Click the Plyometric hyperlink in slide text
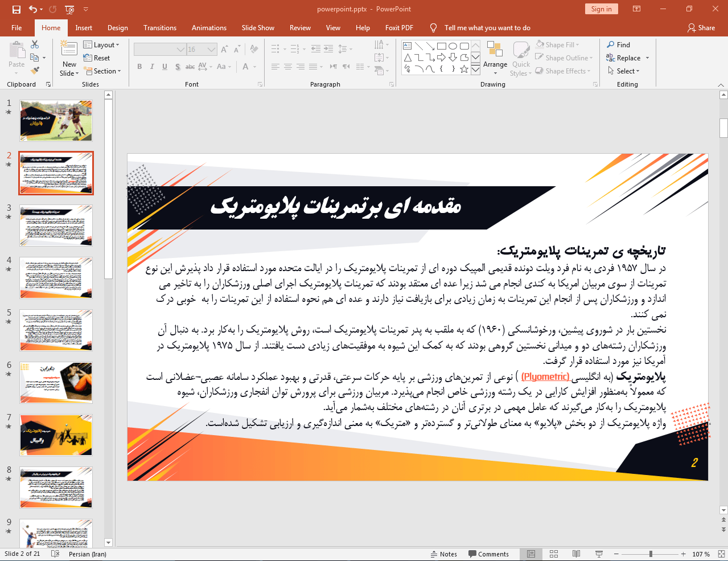The height and width of the screenshot is (561, 728). 545,376
